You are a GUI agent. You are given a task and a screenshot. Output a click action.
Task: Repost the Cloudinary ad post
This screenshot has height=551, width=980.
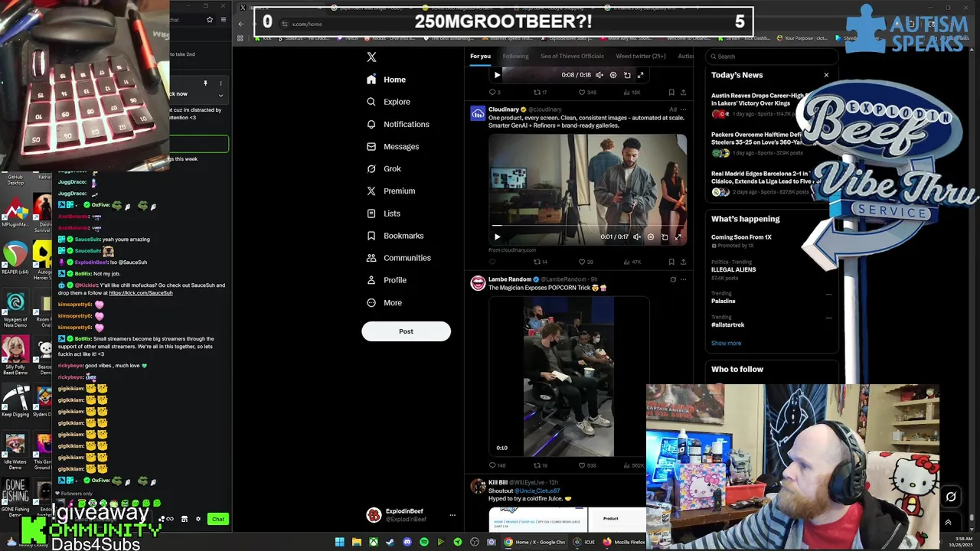tap(539, 262)
